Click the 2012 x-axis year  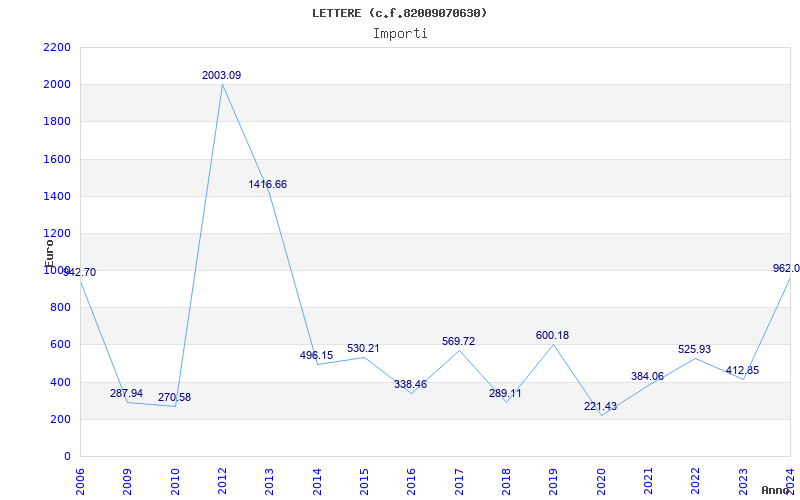coord(222,482)
